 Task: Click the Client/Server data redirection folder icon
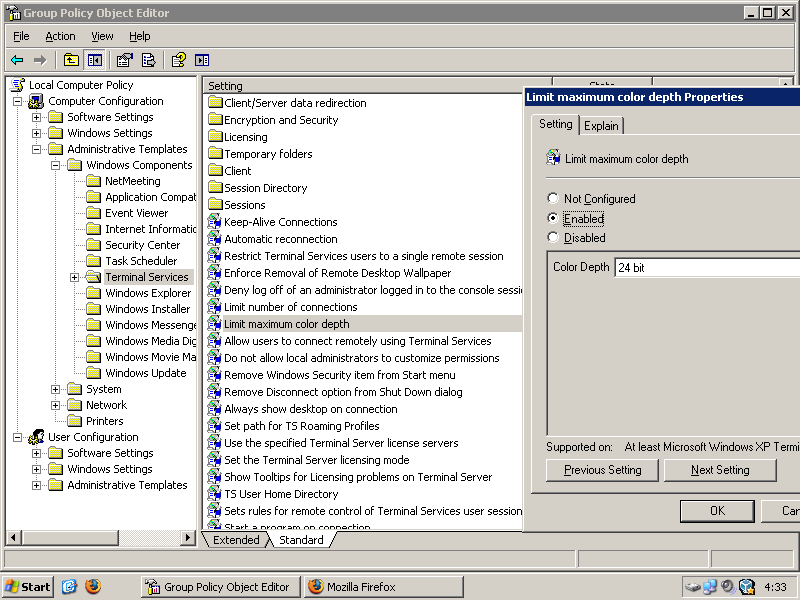(x=215, y=103)
